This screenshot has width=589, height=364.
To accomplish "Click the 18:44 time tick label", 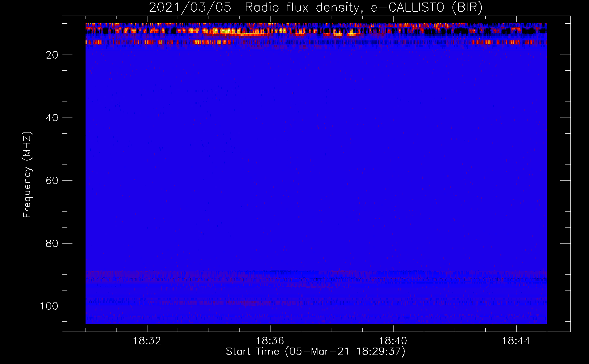I will point(516,341).
